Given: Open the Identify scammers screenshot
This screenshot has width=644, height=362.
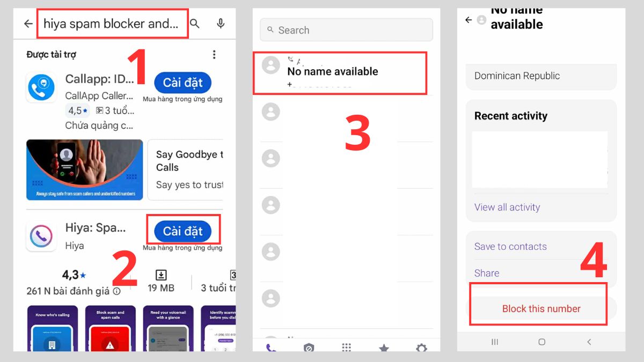Looking at the screenshot, I should tap(218, 328).
